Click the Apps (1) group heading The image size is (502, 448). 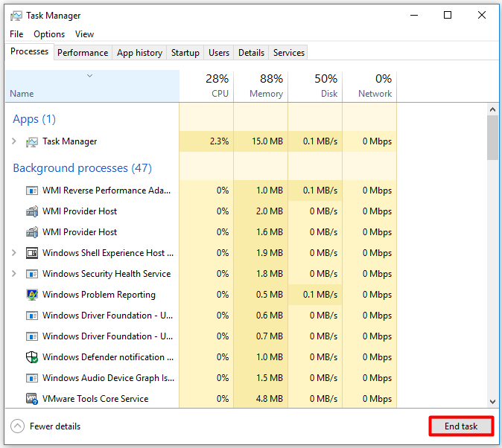[34, 119]
